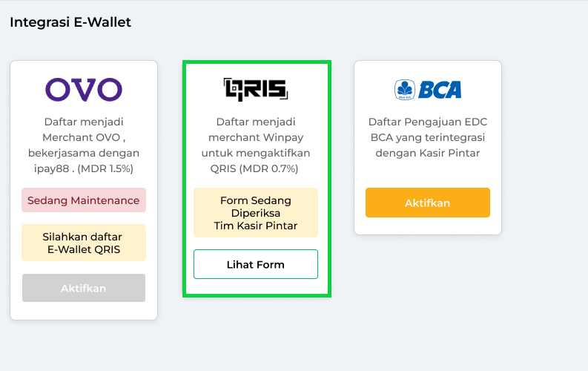
Task: Click the words "dengan Kasir Pintar" in BCA card
Action: (428, 153)
